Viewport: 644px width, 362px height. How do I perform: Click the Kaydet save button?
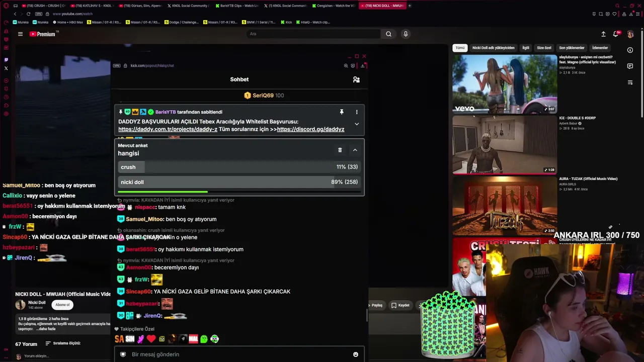pos(400,305)
